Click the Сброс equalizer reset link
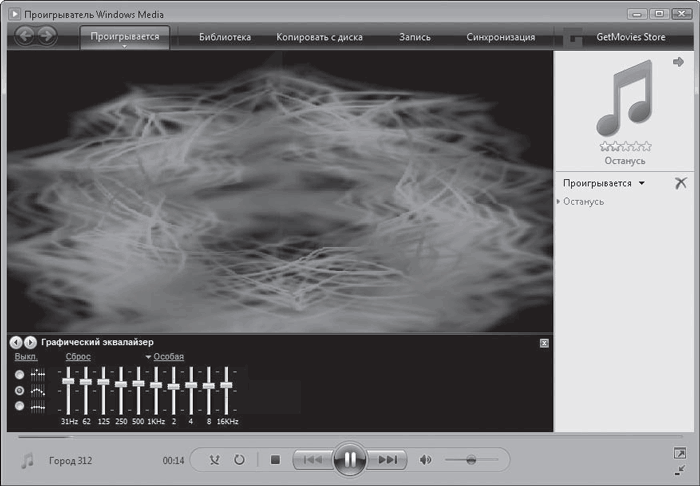 (77, 356)
